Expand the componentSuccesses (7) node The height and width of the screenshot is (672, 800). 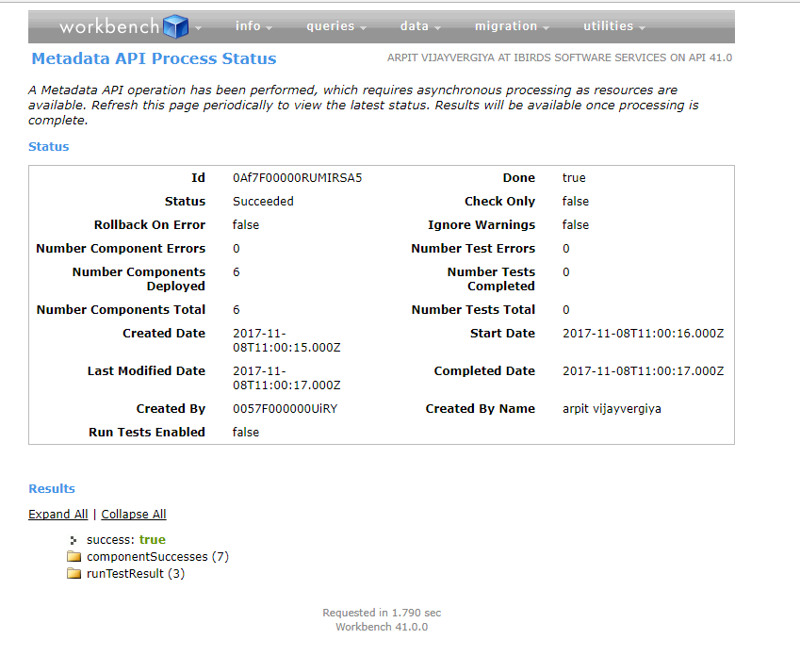pyautogui.click(x=157, y=556)
